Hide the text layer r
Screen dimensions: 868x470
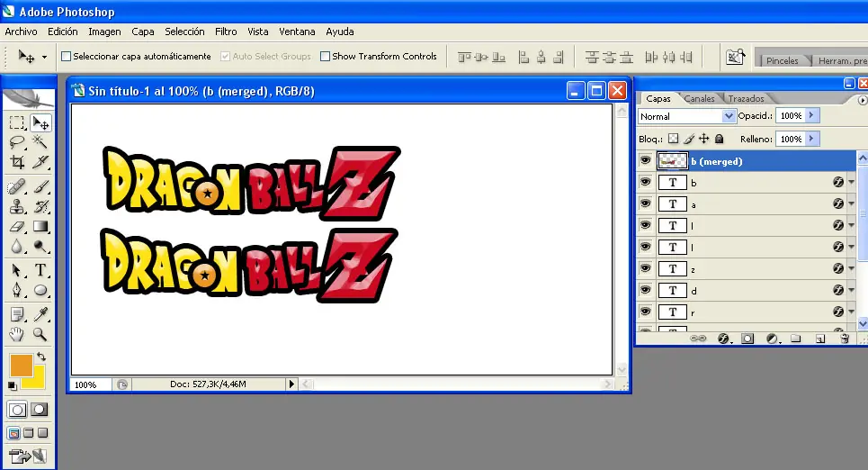pos(646,312)
